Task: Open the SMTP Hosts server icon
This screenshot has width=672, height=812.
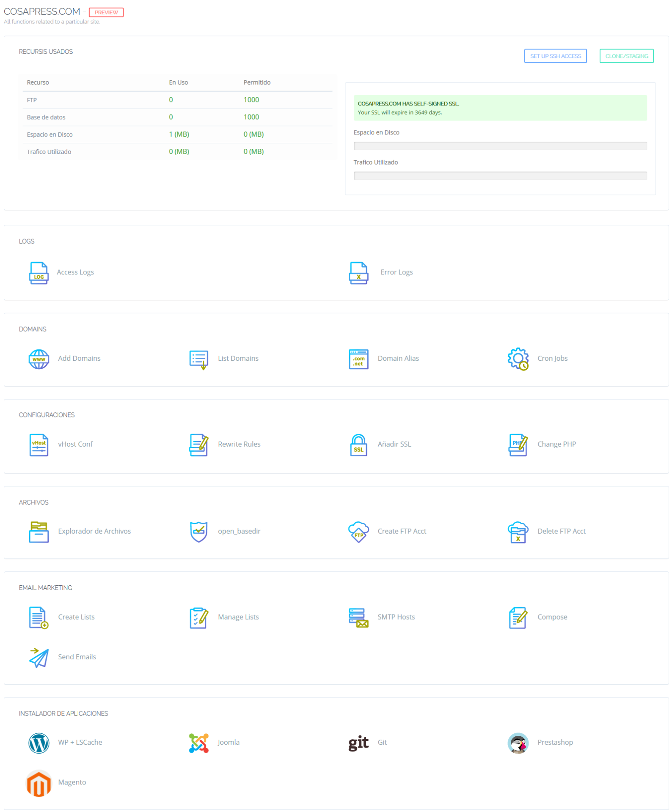Action: (x=358, y=618)
